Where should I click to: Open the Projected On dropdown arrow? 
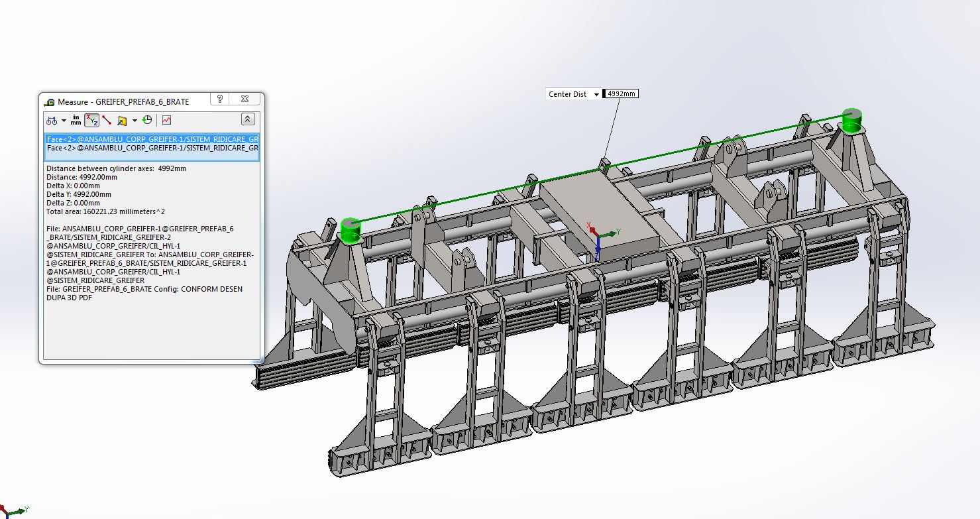(x=135, y=121)
